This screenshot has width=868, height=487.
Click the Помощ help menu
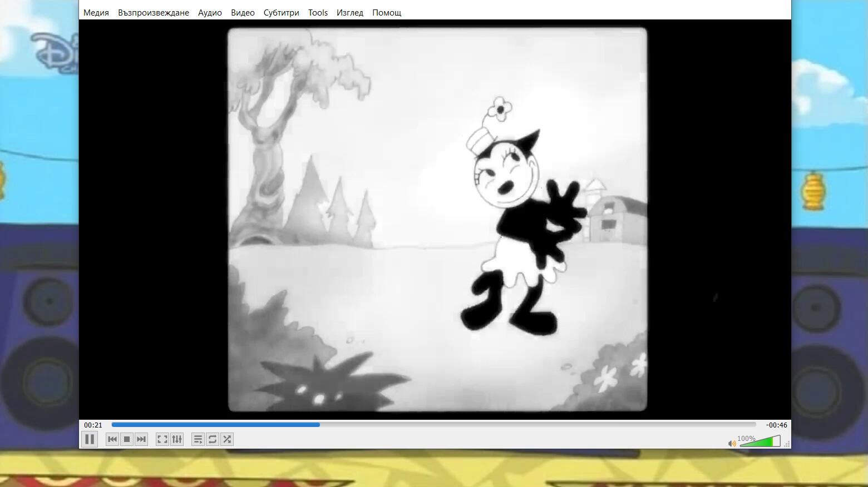(x=387, y=13)
